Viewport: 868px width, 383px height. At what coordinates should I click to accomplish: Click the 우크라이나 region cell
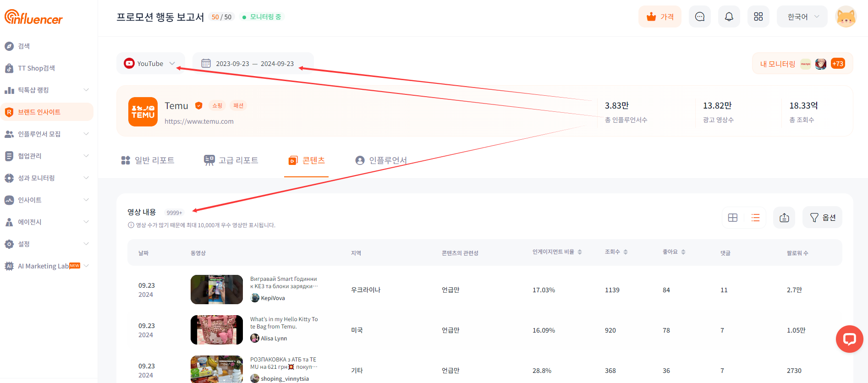366,290
